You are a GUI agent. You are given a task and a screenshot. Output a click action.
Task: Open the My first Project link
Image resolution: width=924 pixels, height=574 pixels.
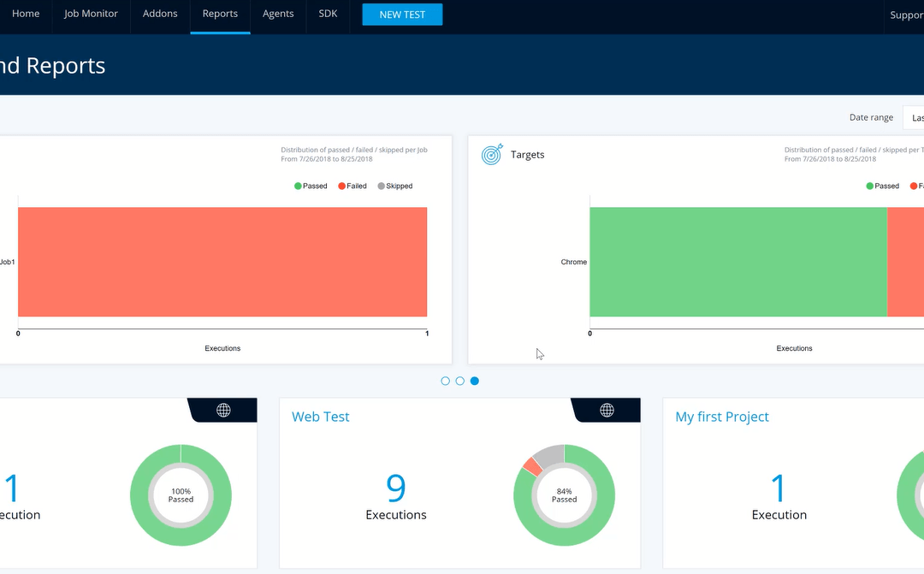721,417
